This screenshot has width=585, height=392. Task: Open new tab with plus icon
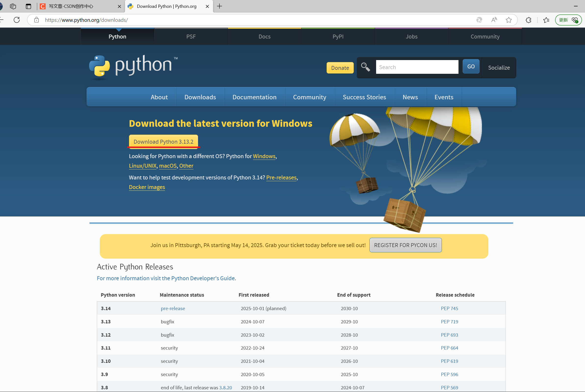[x=219, y=6]
